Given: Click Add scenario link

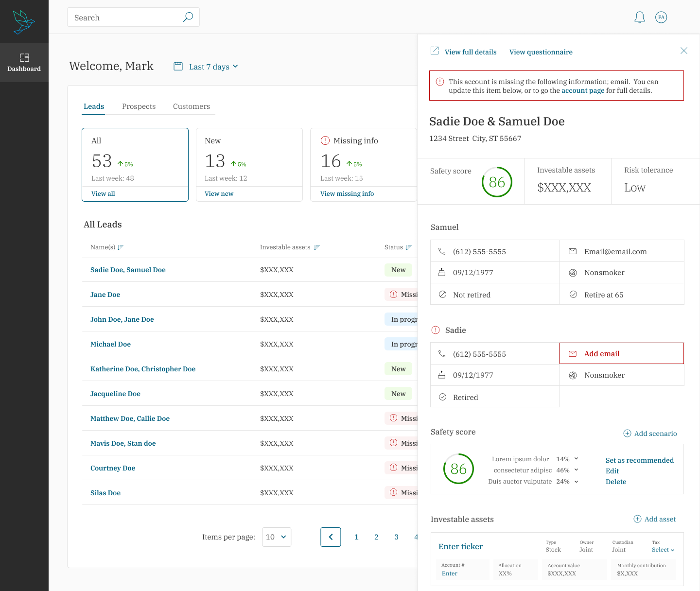Looking at the screenshot, I should 650,434.
